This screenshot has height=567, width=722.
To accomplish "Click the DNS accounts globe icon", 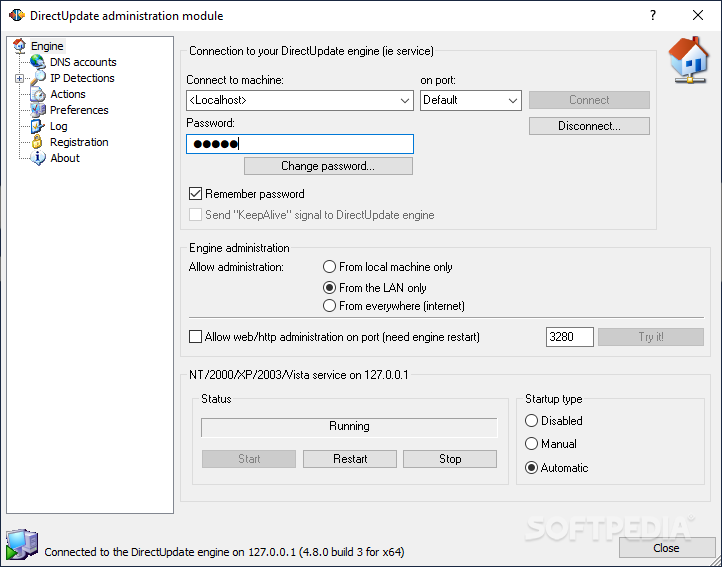I will (x=37, y=62).
